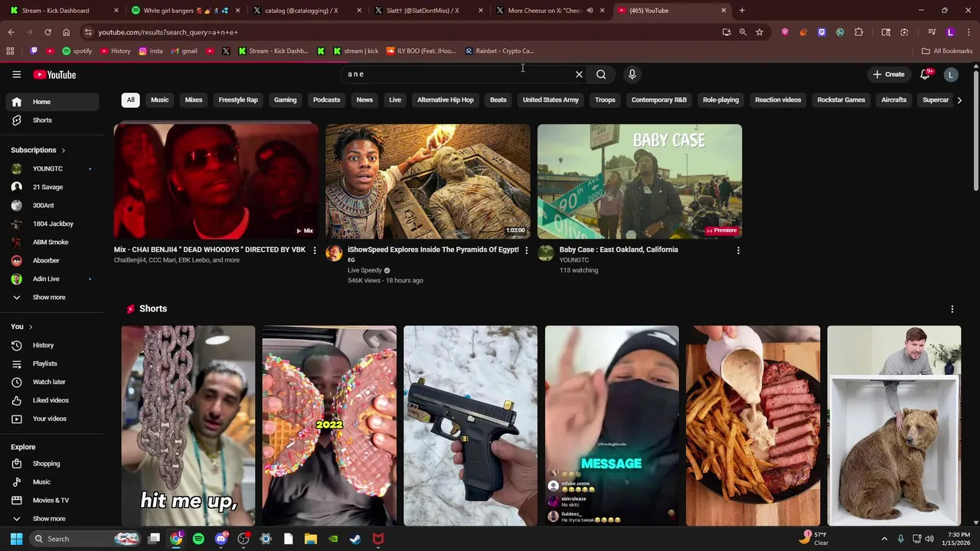This screenshot has width=980, height=551.
Task: Expand the You section chevron
Action: coord(31,327)
